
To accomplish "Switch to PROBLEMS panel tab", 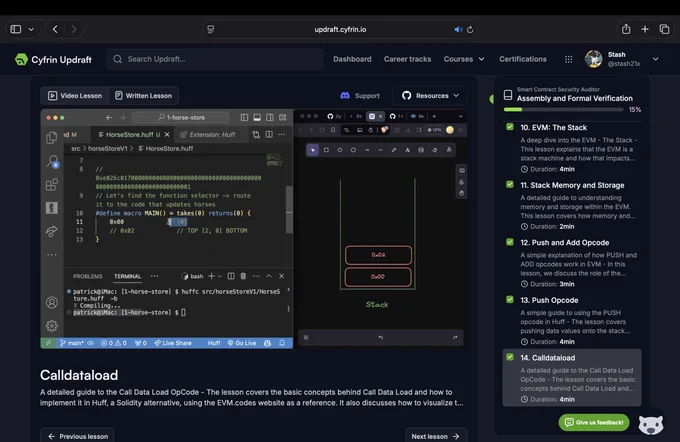I will coord(88,276).
